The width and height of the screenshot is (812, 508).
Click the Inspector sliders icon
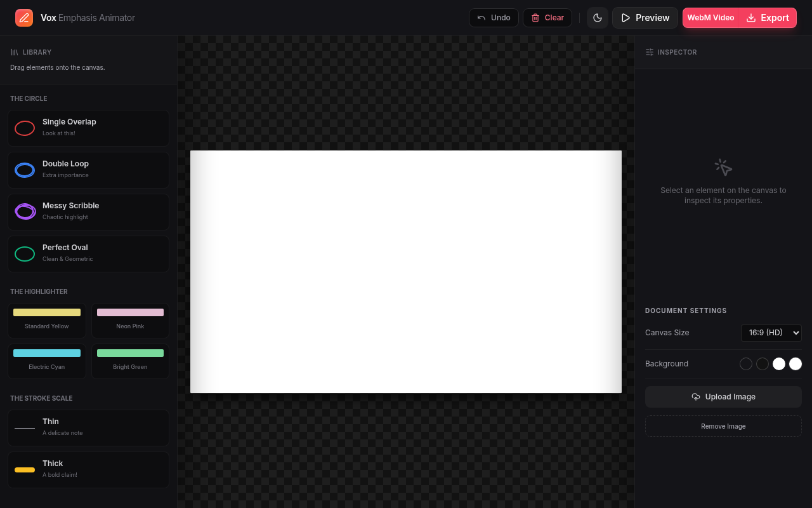[650, 52]
